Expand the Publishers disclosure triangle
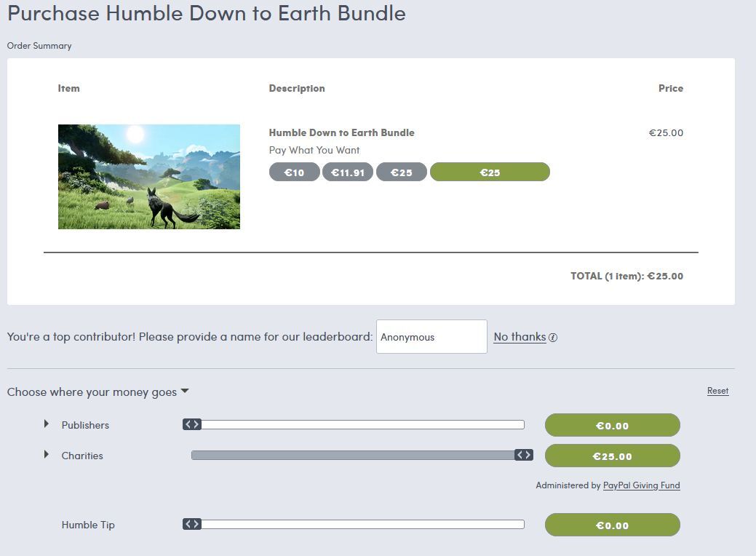The image size is (756, 556). click(47, 424)
